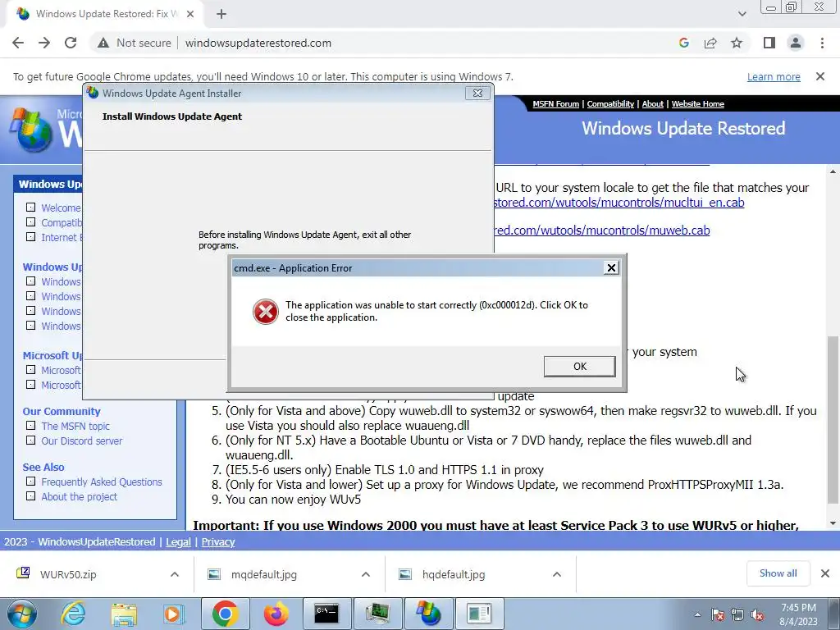Click the Welcome sidebar item

61,208
